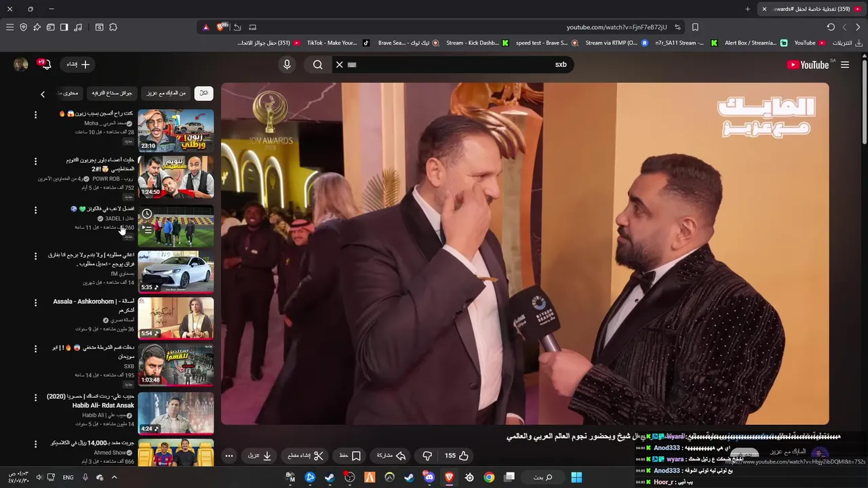Open the 1:24:50 POWR ROB video thumbnail

(176, 178)
